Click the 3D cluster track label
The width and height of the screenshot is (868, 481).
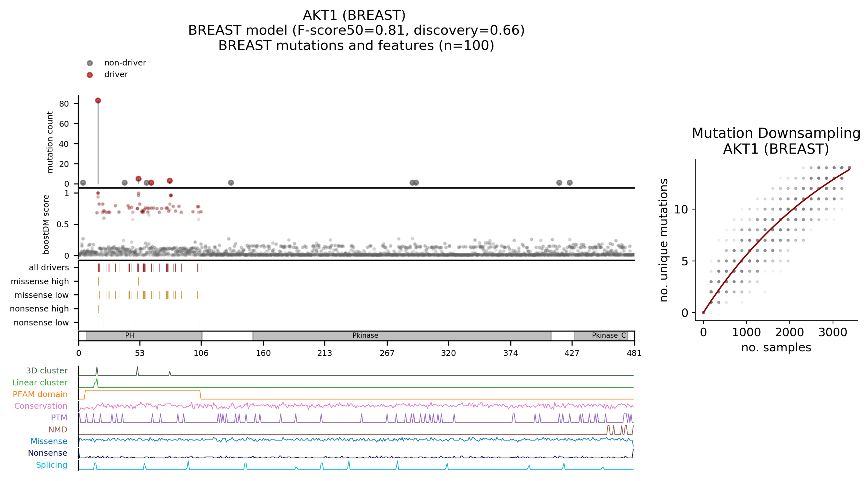point(47,371)
